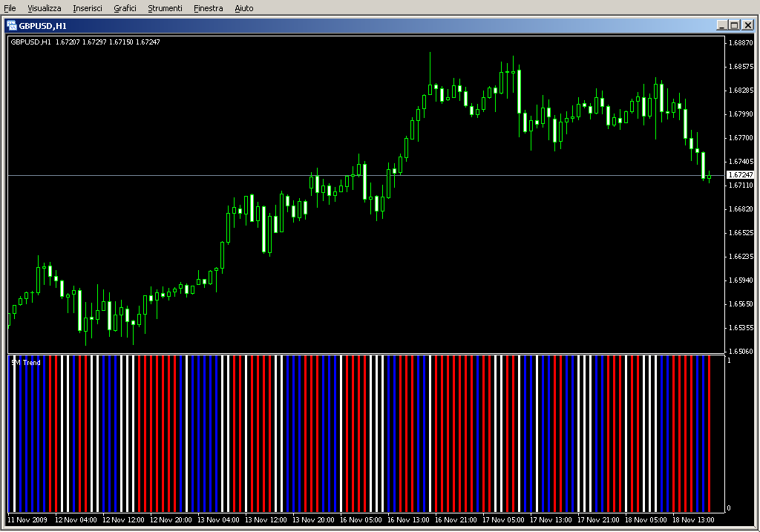The width and height of the screenshot is (760, 532).
Task: Click the 1.65060 price axis label
Action: coord(741,352)
